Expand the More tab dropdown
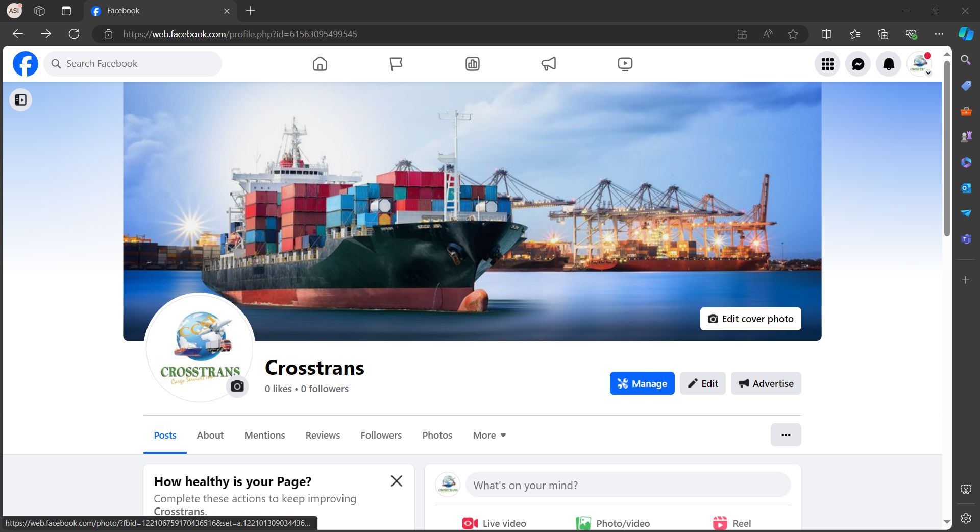The height and width of the screenshot is (532, 980). [489, 435]
